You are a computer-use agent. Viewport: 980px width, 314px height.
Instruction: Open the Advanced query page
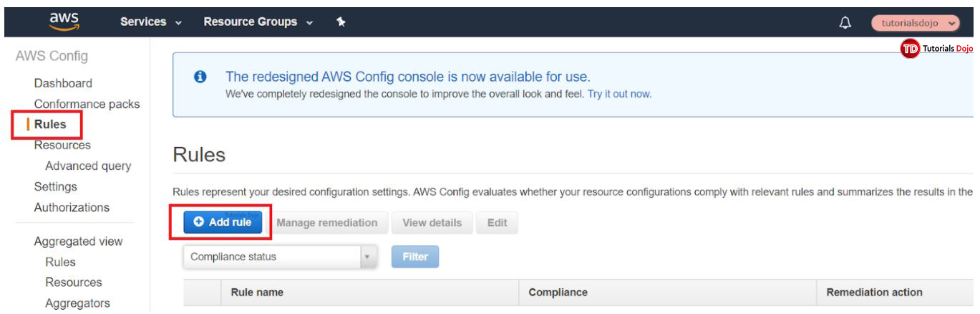[x=88, y=166]
